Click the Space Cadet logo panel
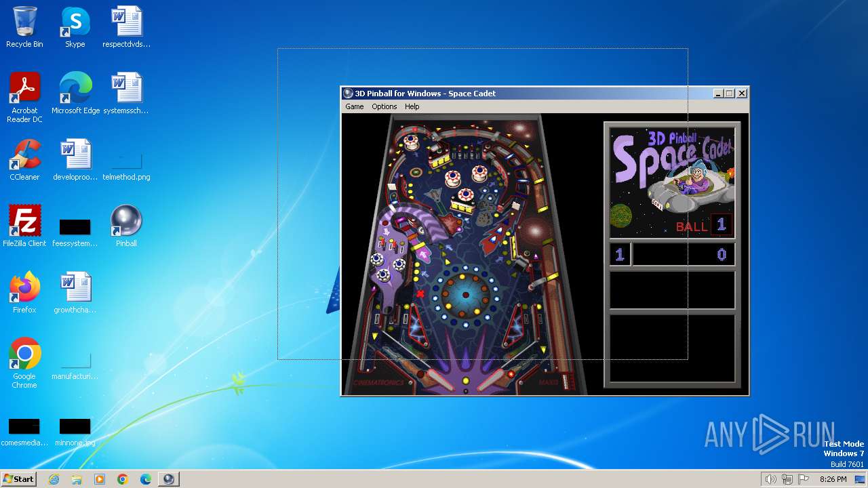Image resolution: width=868 pixels, height=488 pixels. 672,182
